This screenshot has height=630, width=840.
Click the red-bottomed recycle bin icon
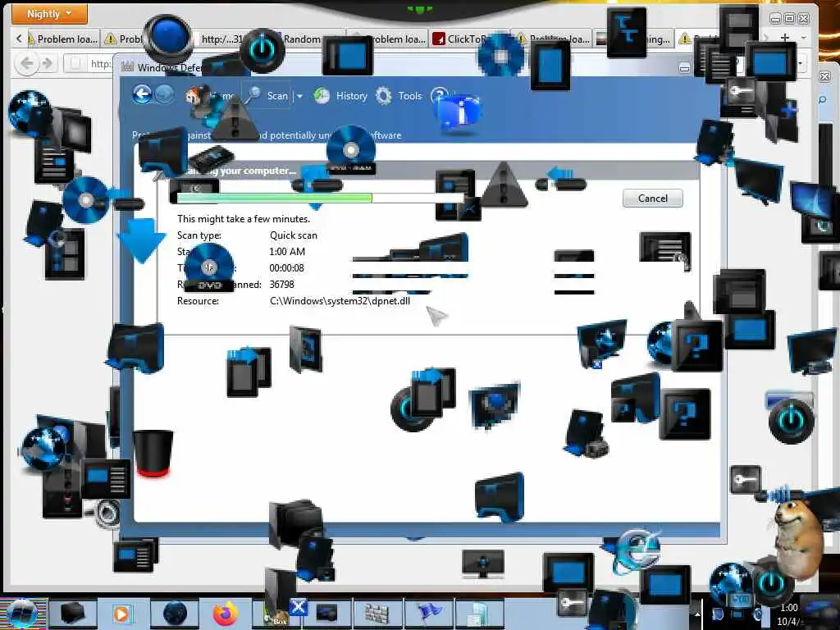point(153,453)
